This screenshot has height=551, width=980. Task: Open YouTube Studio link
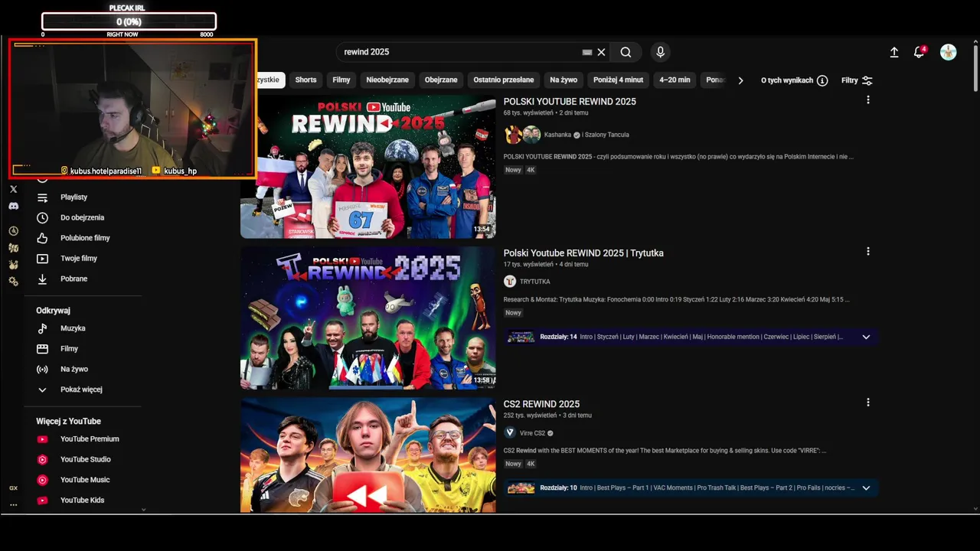coord(85,459)
